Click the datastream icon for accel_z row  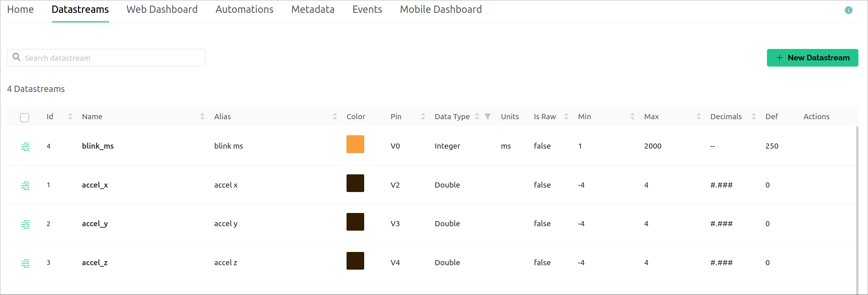tap(25, 263)
